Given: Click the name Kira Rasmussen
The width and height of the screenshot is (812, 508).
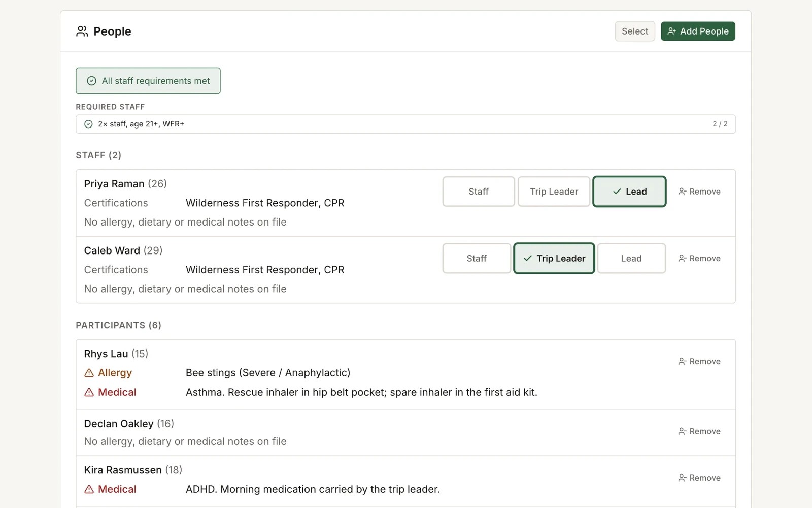Looking at the screenshot, I should pyautogui.click(x=123, y=470).
